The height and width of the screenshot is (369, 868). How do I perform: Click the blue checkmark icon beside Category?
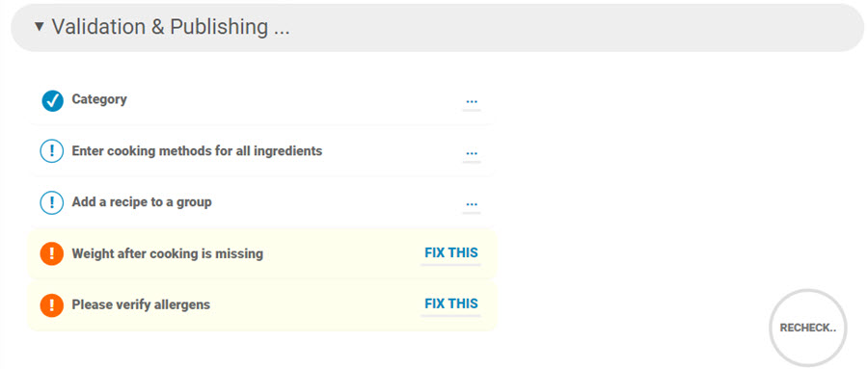pos(52,101)
